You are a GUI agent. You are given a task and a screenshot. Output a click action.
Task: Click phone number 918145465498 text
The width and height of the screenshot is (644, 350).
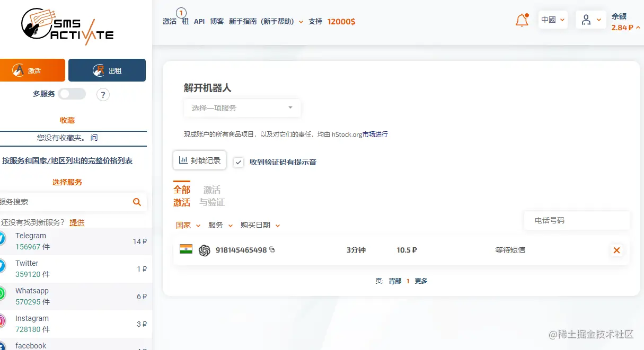pyautogui.click(x=241, y=250)
